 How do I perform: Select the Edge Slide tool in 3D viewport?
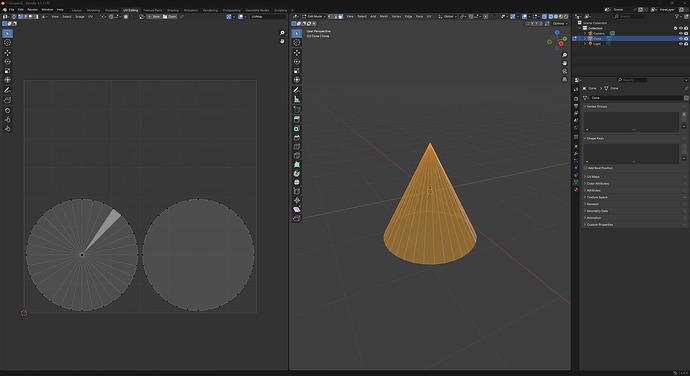pyautogui.click(x=297, y=191)
